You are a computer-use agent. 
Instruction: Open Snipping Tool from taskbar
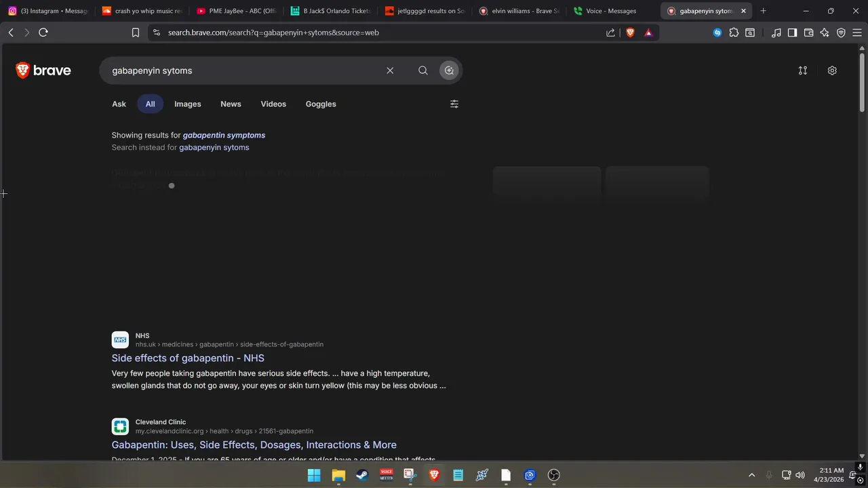pos(410,475)
